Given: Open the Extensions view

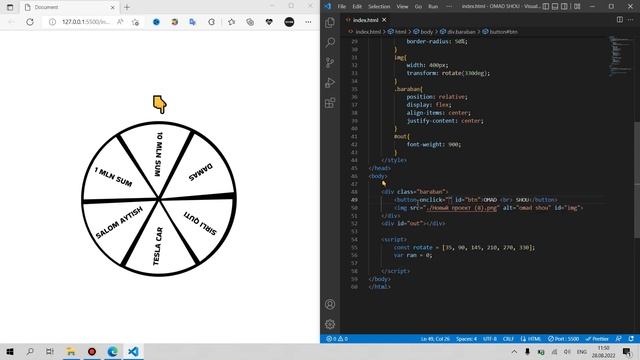Looking at the screenshot, I should point(330,102).
